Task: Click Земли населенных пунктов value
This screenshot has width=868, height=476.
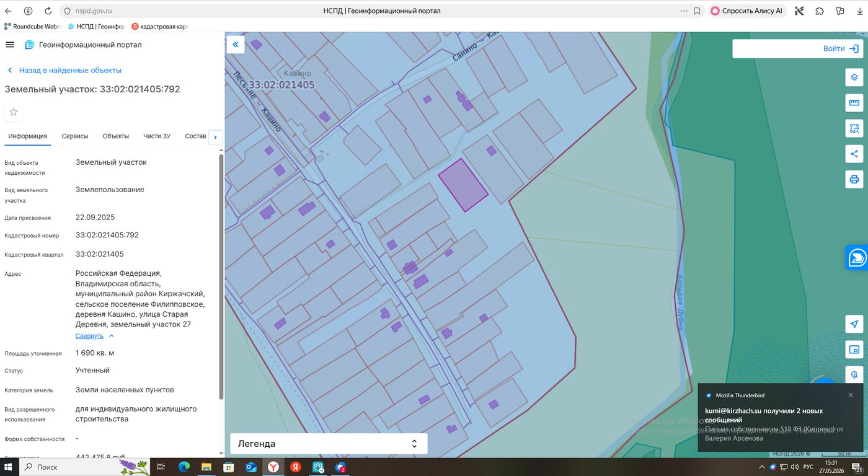Action: click(125, 390)
